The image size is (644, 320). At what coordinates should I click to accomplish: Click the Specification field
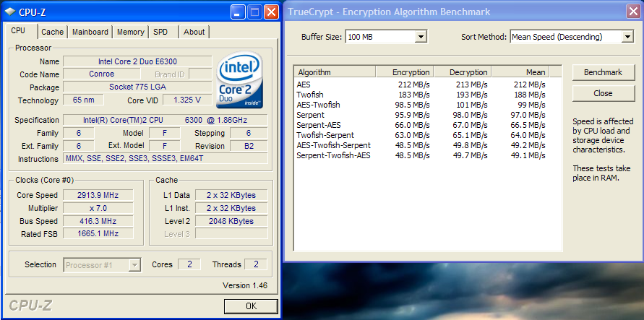[165, 120]
